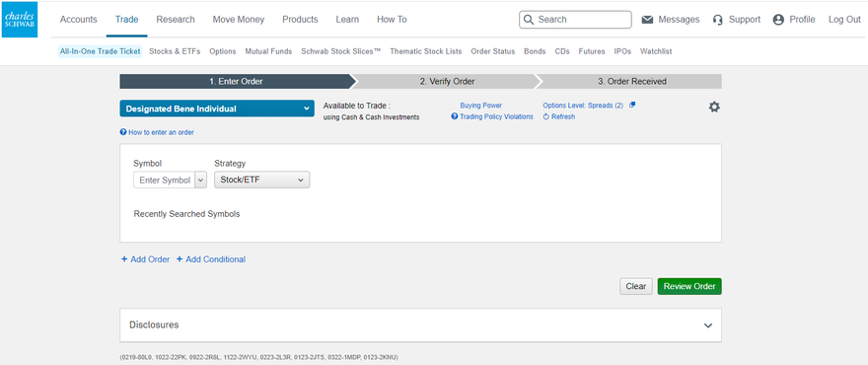Viewport: 868px width, 365px height.
Task: Open the Designated Bene Individual account dropdown
Action: 217,109
